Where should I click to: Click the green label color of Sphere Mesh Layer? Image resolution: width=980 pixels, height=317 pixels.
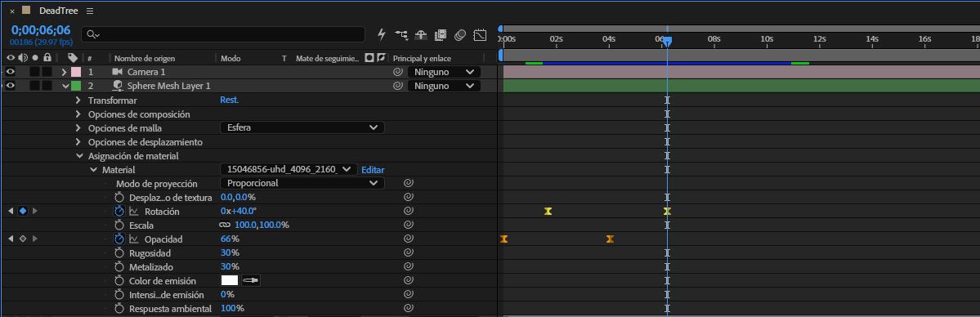[x=76, y=86]
